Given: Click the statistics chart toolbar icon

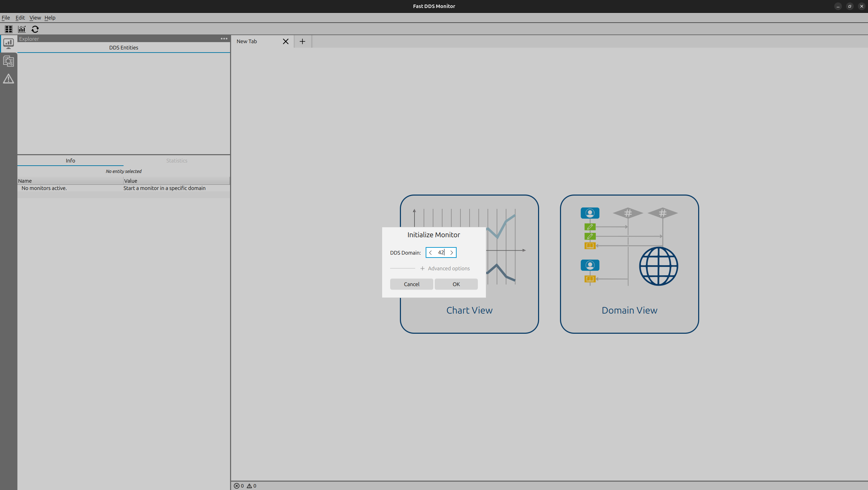Looking at the screenshot, I should click(22, 29).
